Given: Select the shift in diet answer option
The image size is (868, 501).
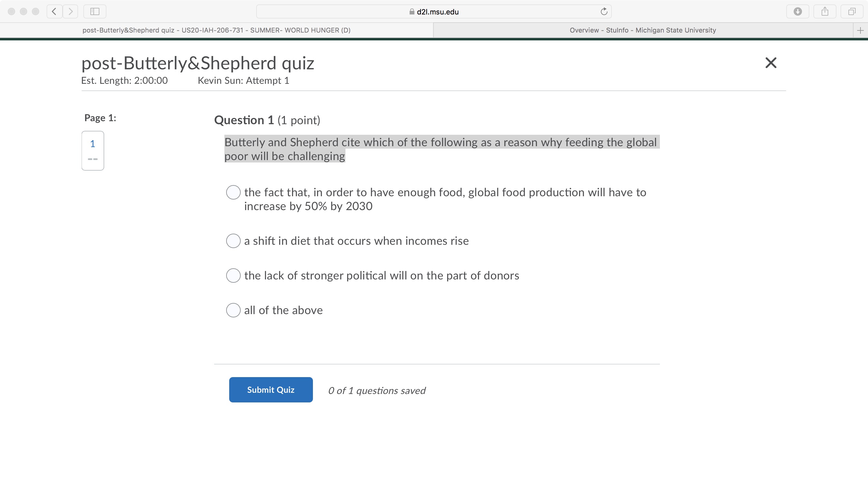Looking at the screenshot, I should [x=233, y=241].
